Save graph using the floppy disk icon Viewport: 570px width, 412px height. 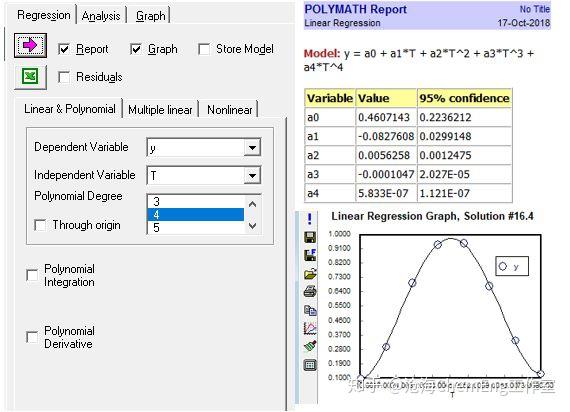pyautogui.click(x=310, y=237)
